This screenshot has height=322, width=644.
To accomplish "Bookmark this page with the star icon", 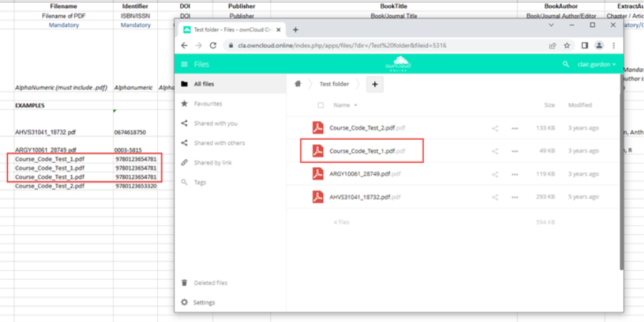I will click(567, 46).
